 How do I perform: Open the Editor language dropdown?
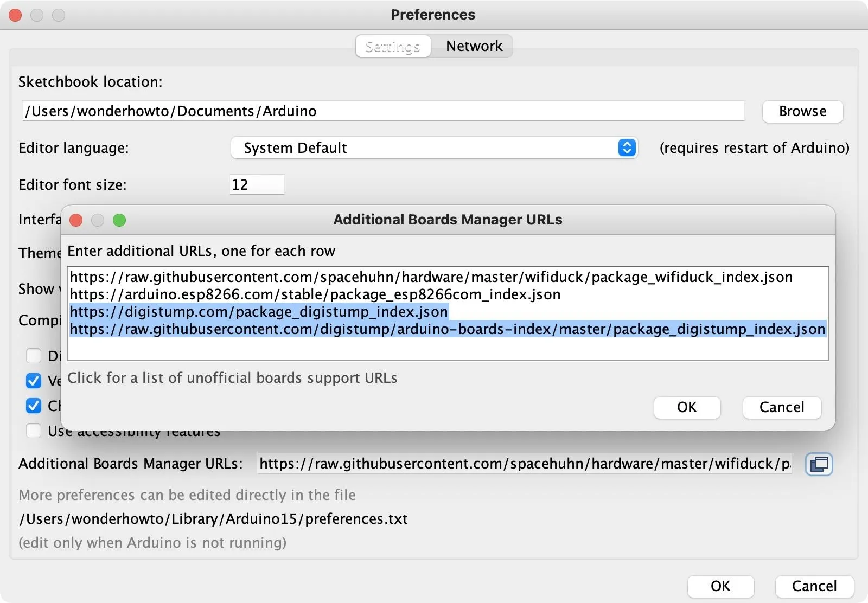pos(434,147)
